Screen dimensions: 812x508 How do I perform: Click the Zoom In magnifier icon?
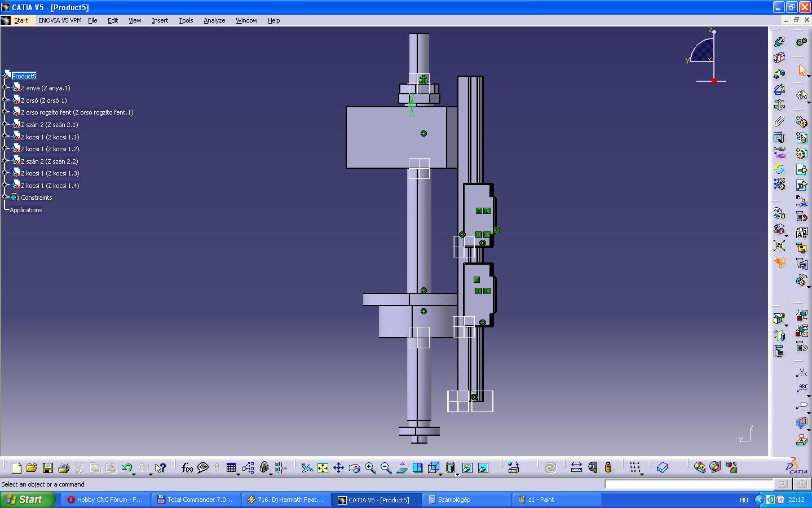point(370,468)
